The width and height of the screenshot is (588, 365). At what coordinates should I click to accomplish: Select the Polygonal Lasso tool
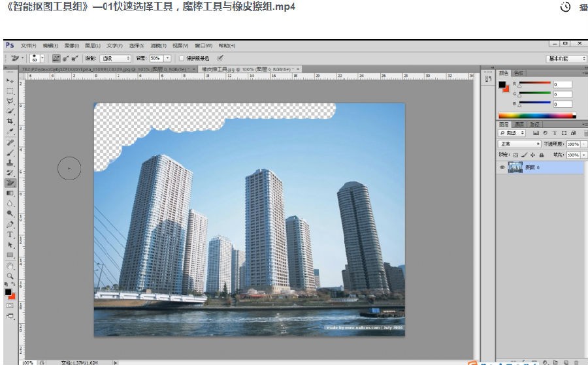coord(10,101)
